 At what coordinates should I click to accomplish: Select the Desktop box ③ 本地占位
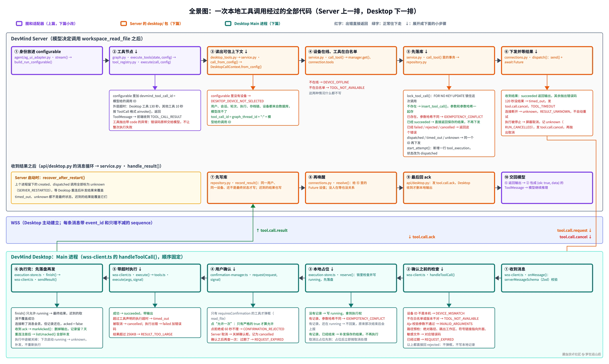pos(351,278)
